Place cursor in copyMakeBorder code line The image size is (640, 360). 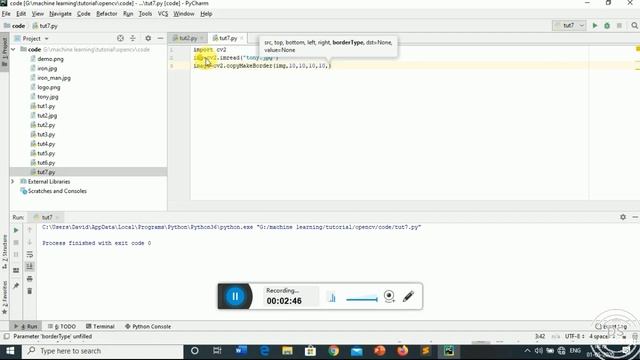262,66
